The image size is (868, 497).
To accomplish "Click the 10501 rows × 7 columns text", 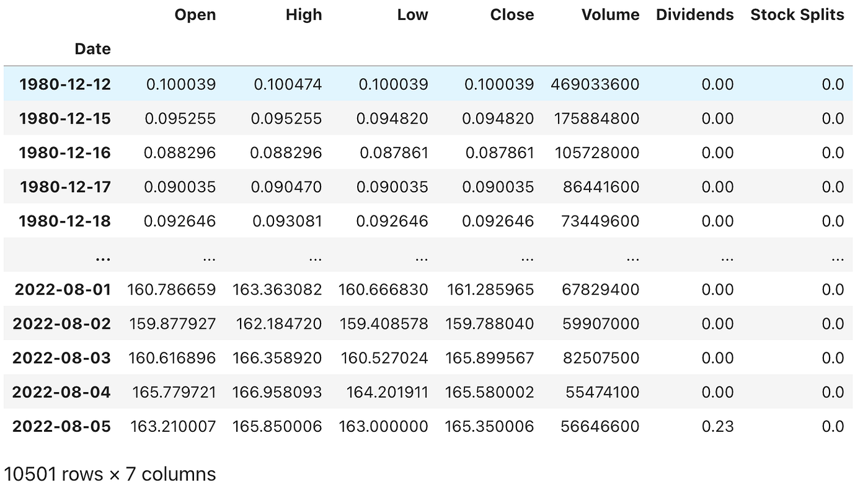I will click(x=108, y=474).
